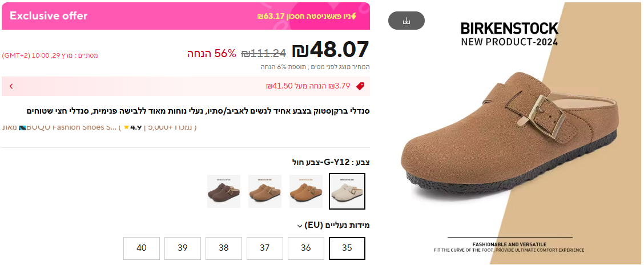The image size is (644, 269).
Task: Click the lightning bolt icon in pink banner
Action: pos(354,16)
